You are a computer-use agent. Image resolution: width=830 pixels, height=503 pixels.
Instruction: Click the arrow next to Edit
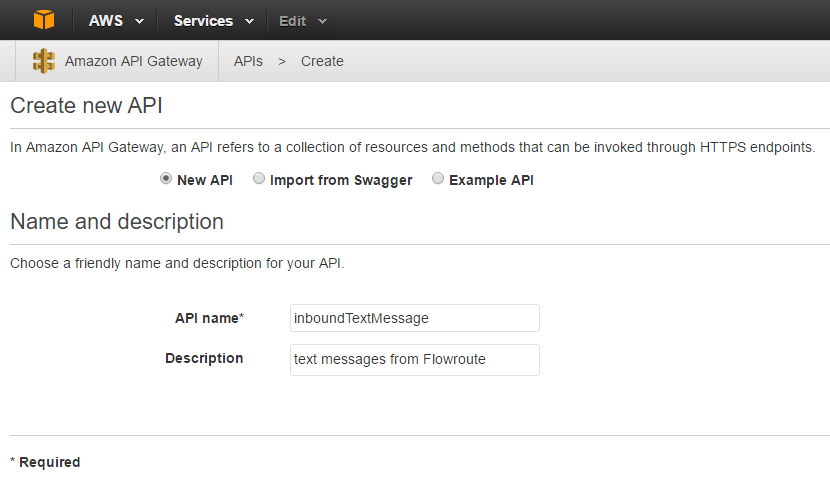click(x=322, y=22)
